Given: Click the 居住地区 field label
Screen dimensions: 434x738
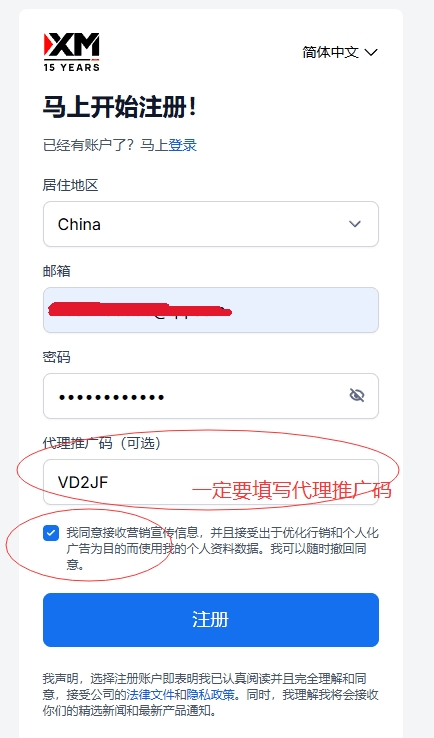Looking at the screenshot, I should (71, 185).
